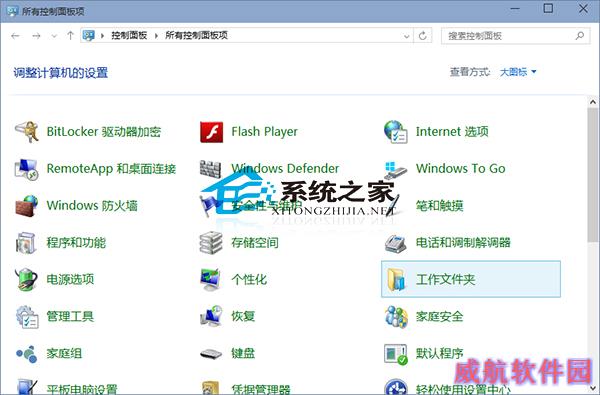The height and width of the screenshot is (395, 600).
Task: Open the Flash Player link text
Action: click(264, 131)
